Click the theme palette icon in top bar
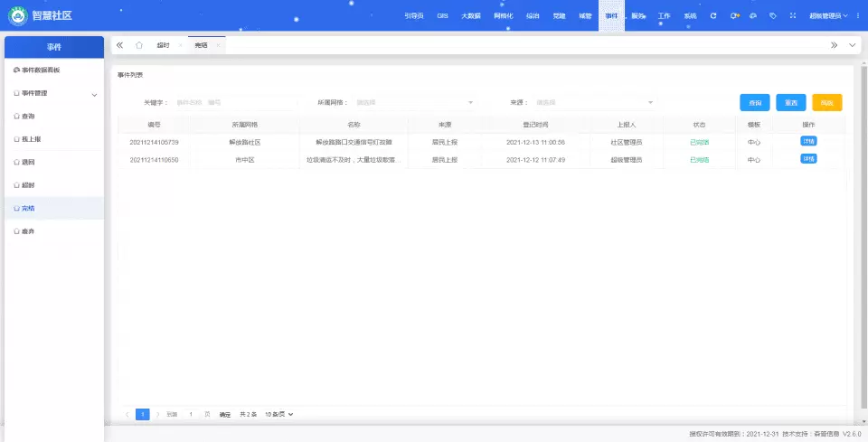 click(753, 16)
